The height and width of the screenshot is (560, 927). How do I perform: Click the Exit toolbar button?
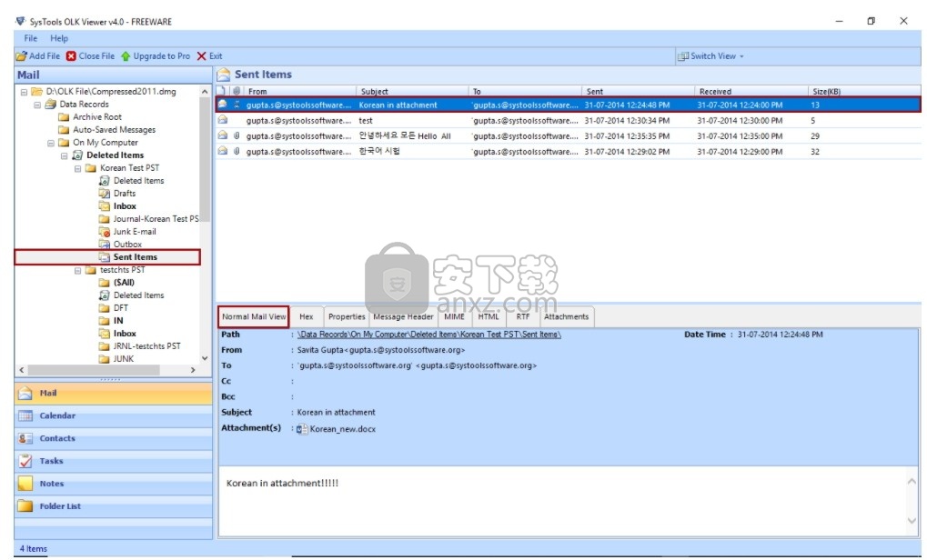pos(210,56)
